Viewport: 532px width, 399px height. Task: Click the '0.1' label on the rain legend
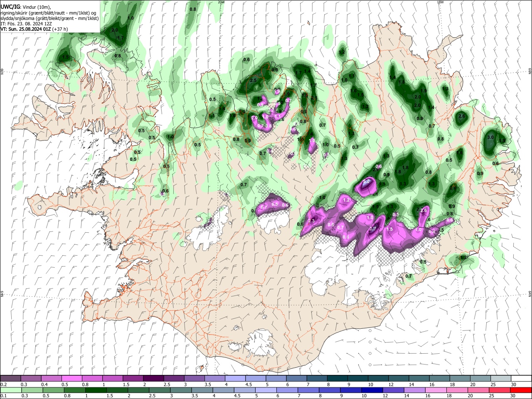3,396
